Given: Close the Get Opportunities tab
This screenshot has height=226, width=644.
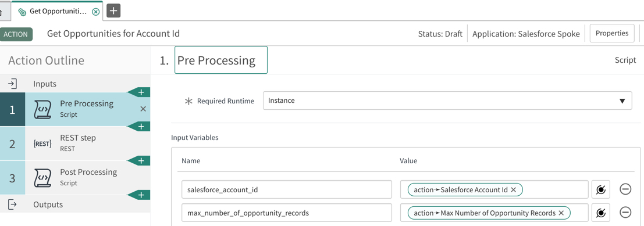Looking at the screenshot, I should tap(95, 12).
